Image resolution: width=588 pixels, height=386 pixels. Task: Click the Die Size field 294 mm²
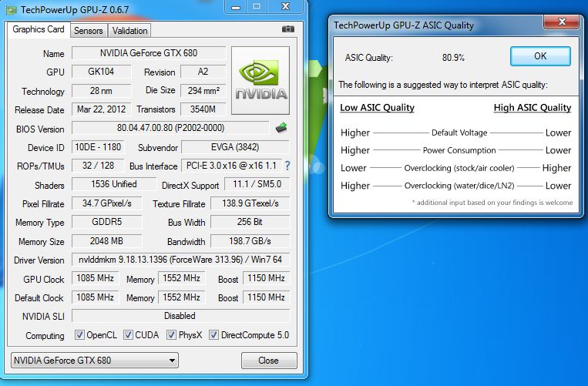[203, 91]
